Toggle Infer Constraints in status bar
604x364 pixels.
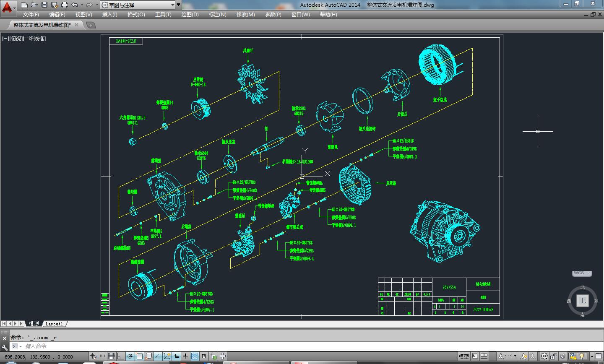tap(93, 356)
